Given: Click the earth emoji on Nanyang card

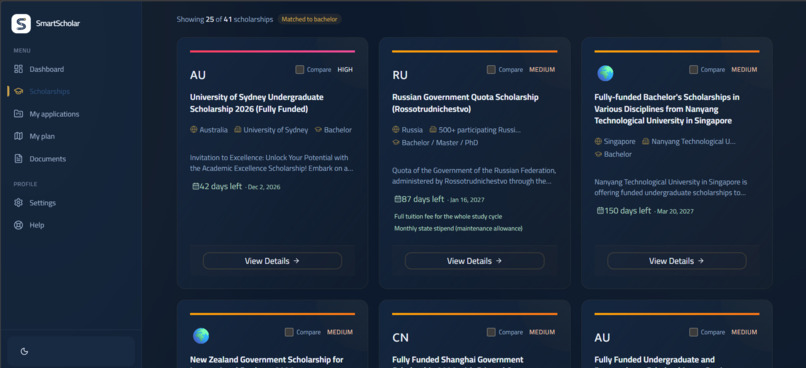Looking at the screenshot, I should tap(605, 73).
